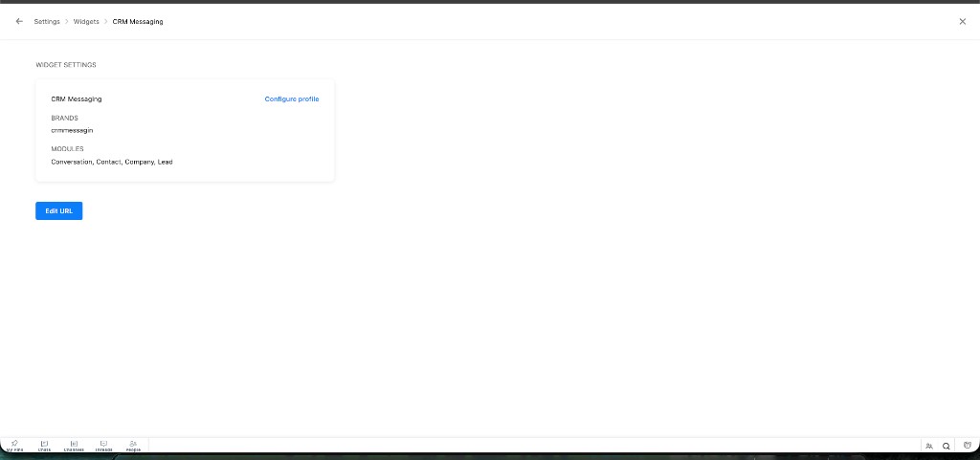Open Channels in bottom bar

pyautogui.click(x=74, y=445)
